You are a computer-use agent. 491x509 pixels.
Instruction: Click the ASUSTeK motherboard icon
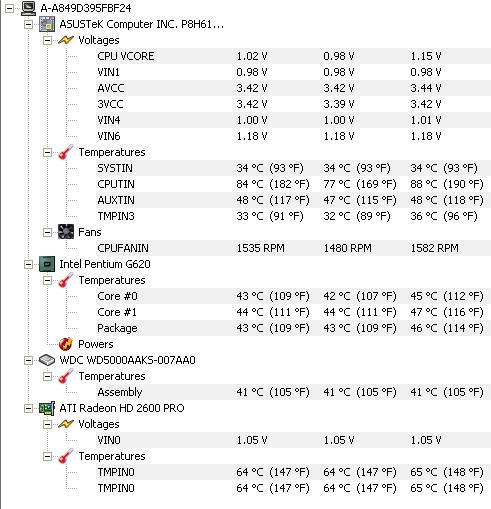[x=47, y=24]
